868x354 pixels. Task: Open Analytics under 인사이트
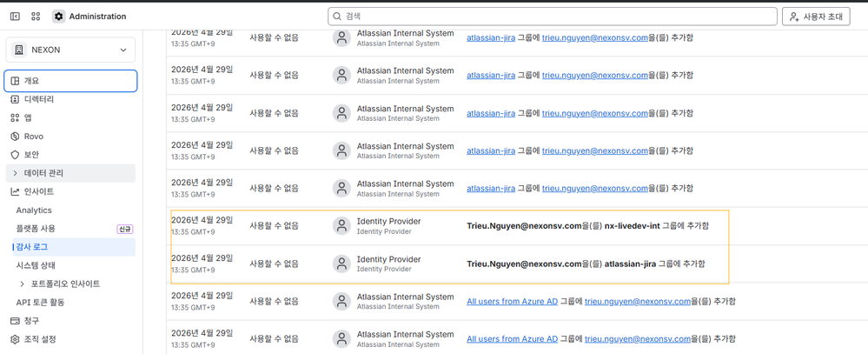34,210
